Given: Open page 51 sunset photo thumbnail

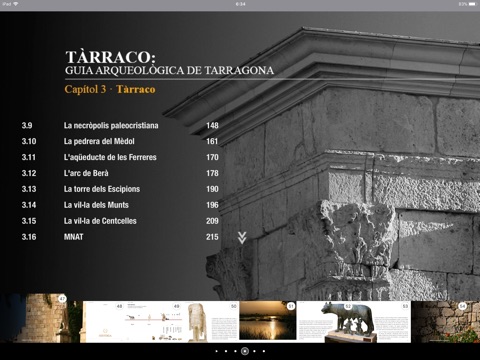Looking at the screenshot, I should pyautogui.click(x=268, y=321).
